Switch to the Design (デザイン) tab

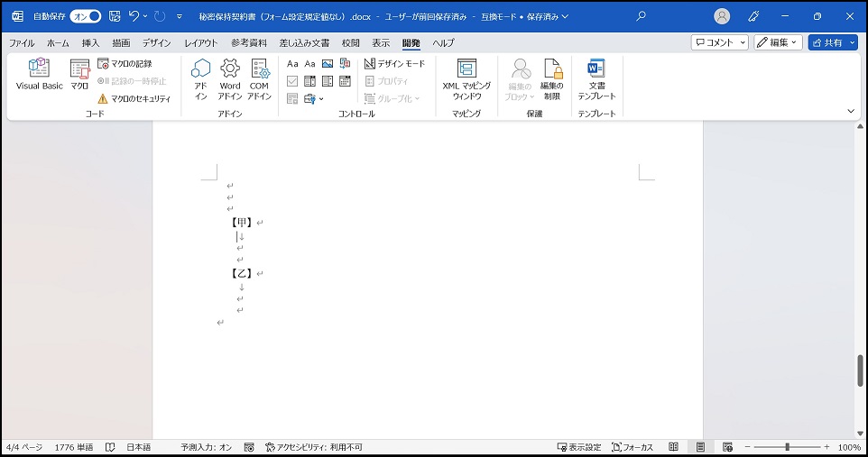(157, 42)
